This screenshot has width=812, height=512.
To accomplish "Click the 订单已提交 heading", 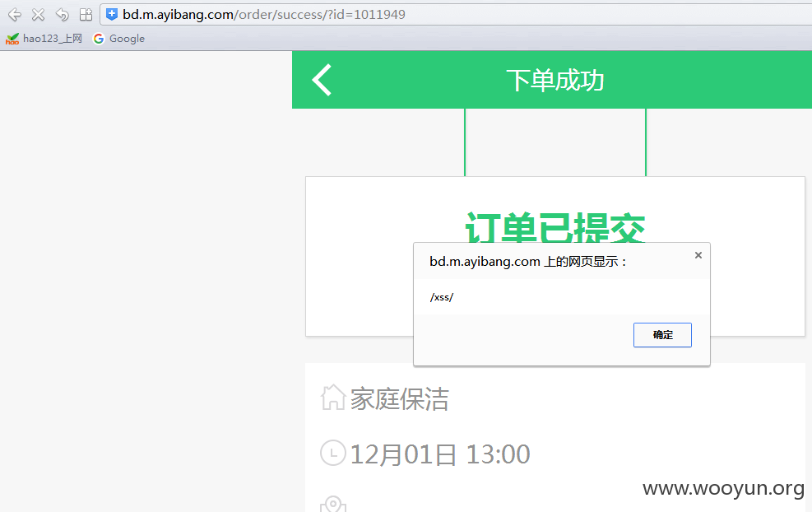I will tap(555, 227).
